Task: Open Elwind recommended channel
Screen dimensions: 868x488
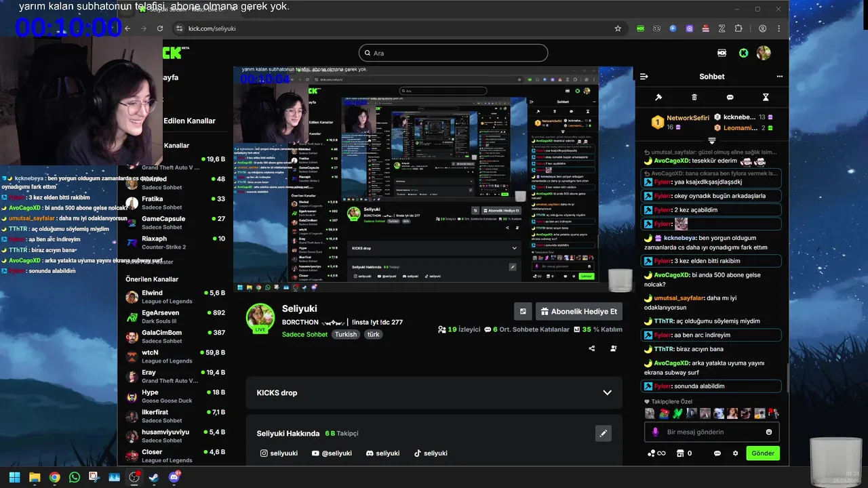Action: click(x=175, y=297)
